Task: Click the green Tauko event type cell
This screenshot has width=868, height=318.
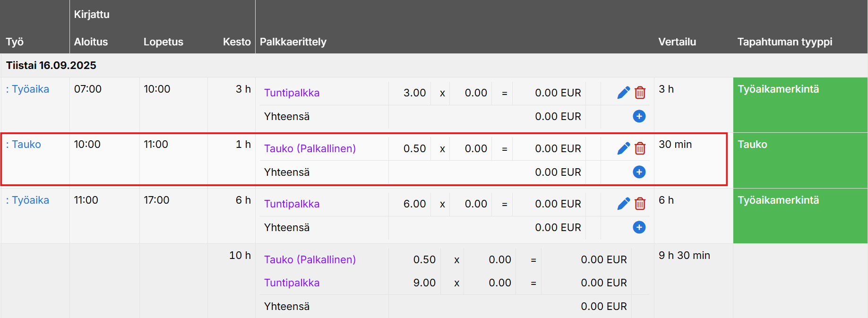Action: pos(800,160)
